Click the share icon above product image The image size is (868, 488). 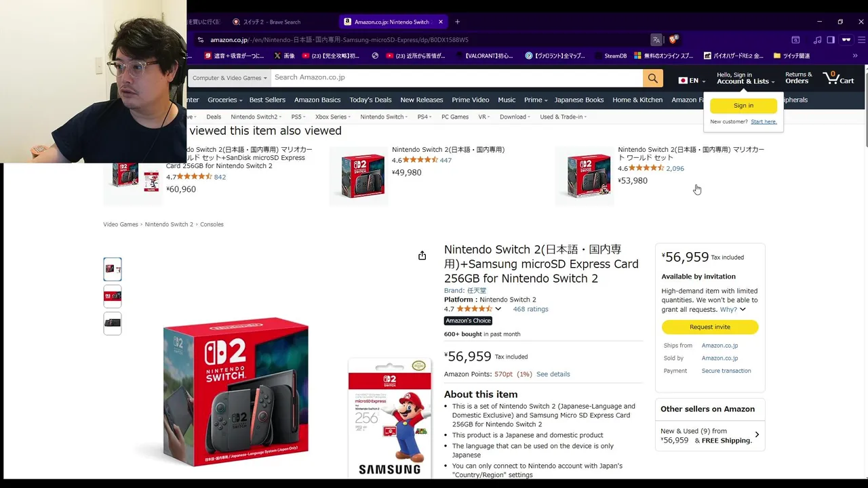click(x=422, y=256)
